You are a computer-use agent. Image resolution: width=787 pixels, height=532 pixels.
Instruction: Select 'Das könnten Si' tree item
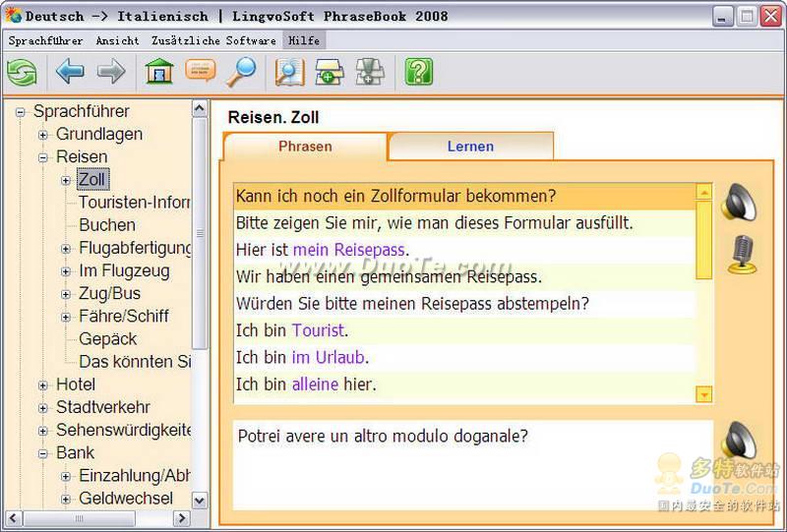[x=135, y=361]
